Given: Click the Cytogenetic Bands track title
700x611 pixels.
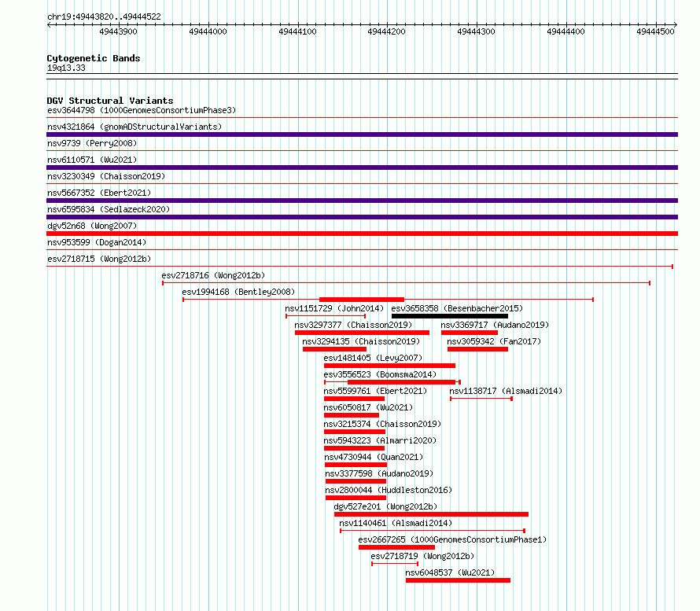Looking at the screenshot, I should coord(94,58).
